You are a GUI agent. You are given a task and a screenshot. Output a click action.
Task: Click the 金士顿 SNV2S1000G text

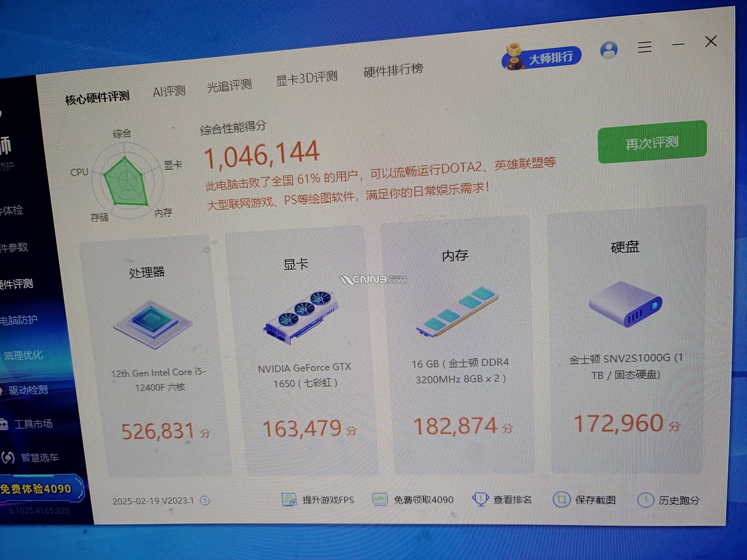tap(626, 366)
